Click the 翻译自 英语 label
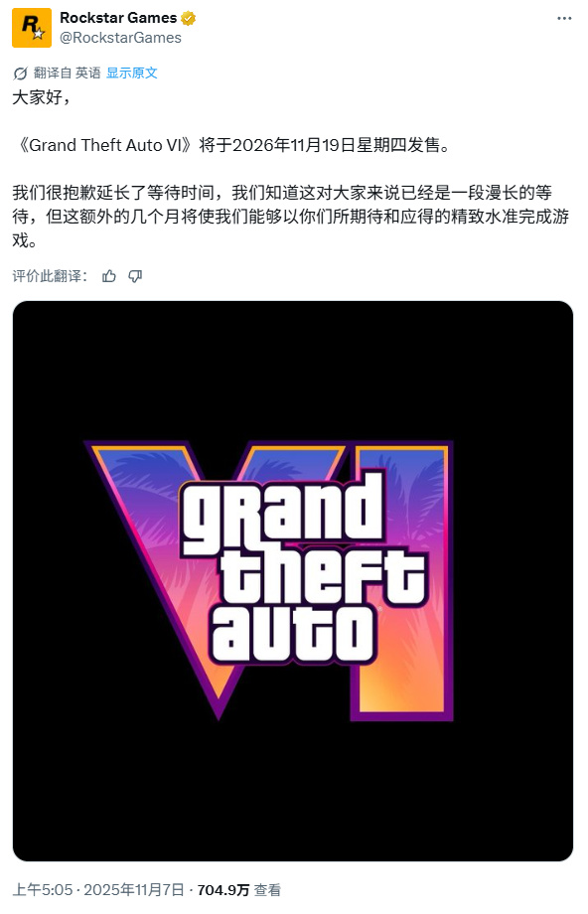The width and height of the screenshot is (588, 914). click(x=67, y=73)
